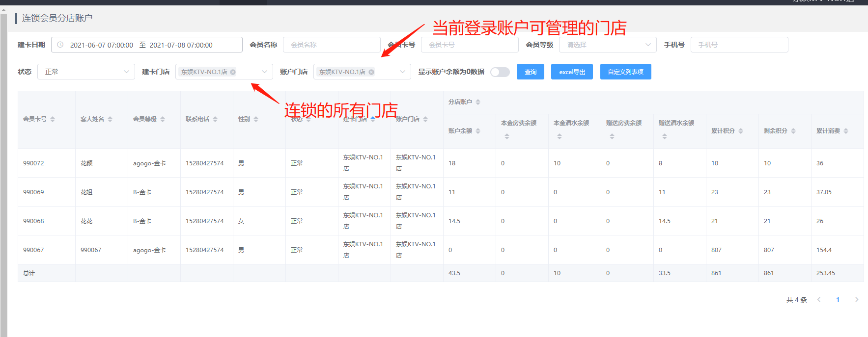Viewport: 868px width, 337px height.
Task: Sort by 会员等级 column
Action: tap(163, 119)
